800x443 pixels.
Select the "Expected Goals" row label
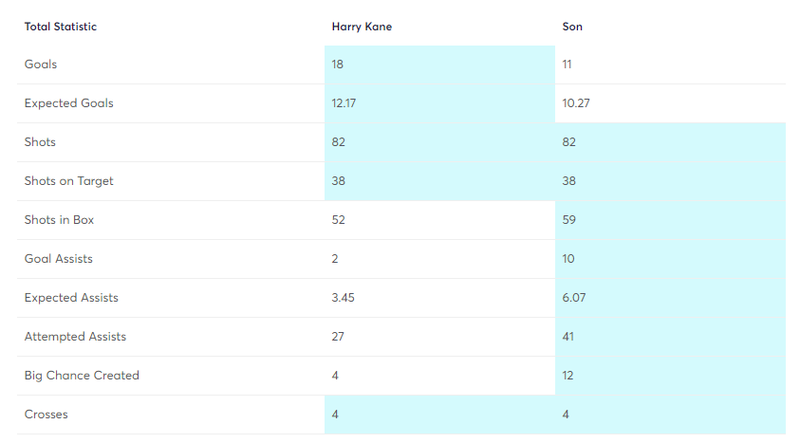(x=69, y=103)
